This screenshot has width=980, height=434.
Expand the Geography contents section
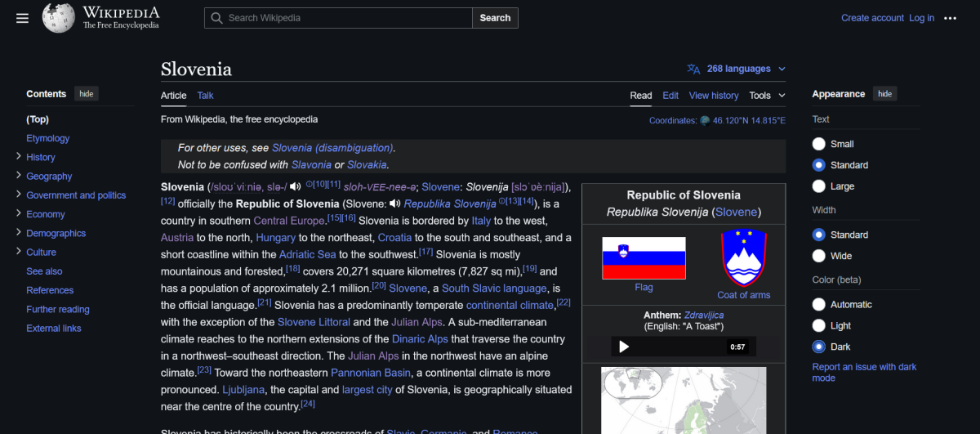[x=19, y=175]
